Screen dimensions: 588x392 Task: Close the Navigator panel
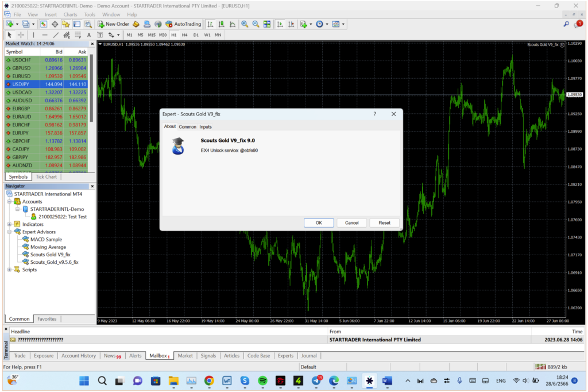click(x=92, y=186)
